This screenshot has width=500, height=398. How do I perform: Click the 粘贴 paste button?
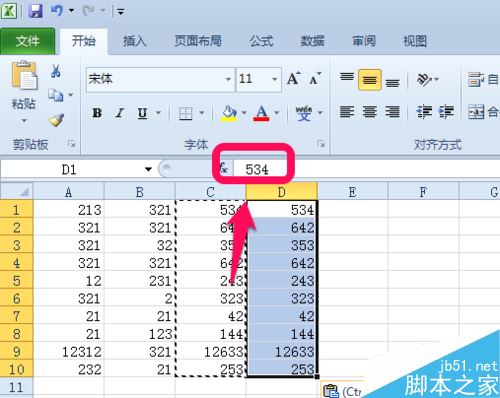click(24, 91)
